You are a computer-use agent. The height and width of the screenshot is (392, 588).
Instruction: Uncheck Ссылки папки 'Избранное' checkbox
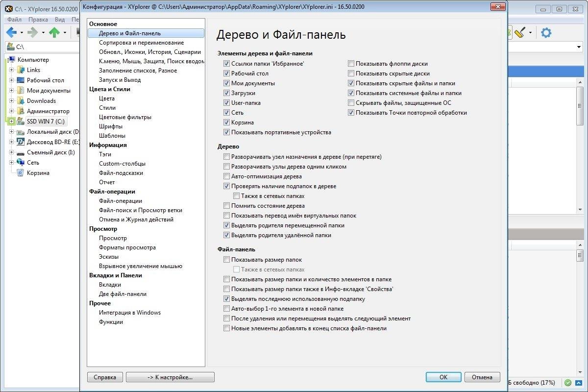[x=226, y=64]
